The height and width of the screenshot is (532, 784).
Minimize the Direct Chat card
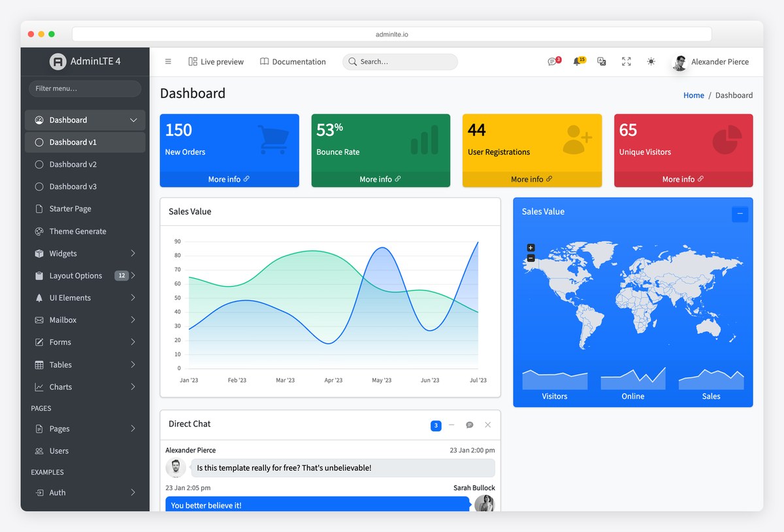451,425
